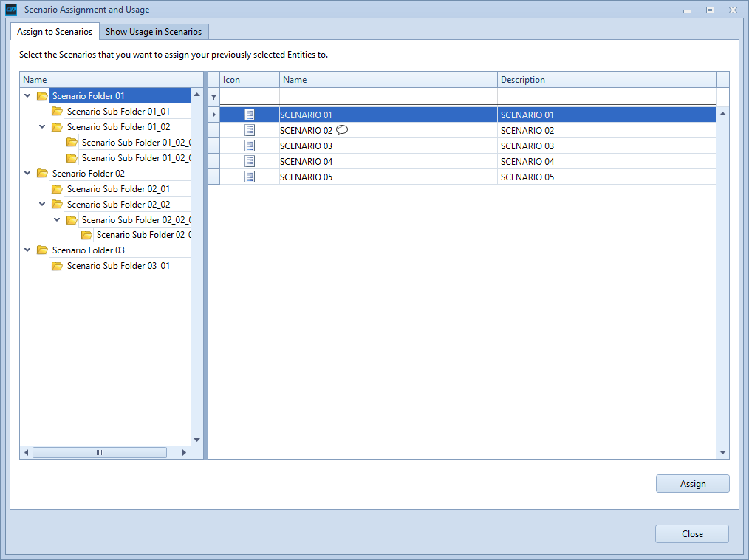The height and width of the screenshot is (560, 749).
Task: Click the Name column filter field
Action: (x=387, y=97)
